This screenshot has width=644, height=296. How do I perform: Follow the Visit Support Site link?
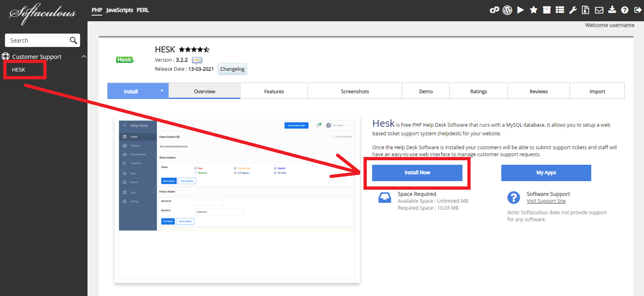(x=546, y=201)
